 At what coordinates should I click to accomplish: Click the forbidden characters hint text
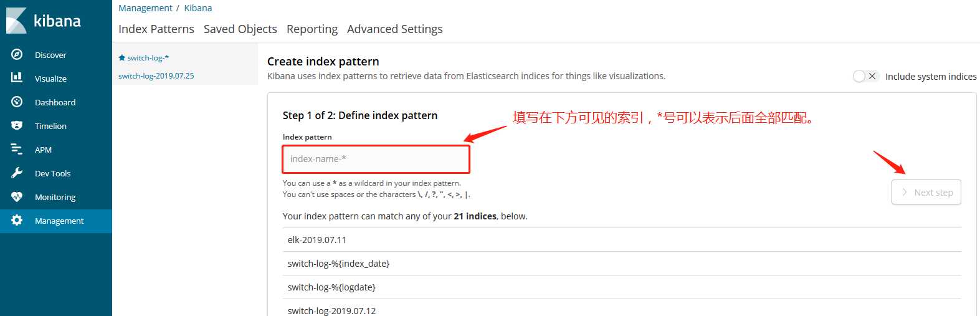tap(376, 194)
